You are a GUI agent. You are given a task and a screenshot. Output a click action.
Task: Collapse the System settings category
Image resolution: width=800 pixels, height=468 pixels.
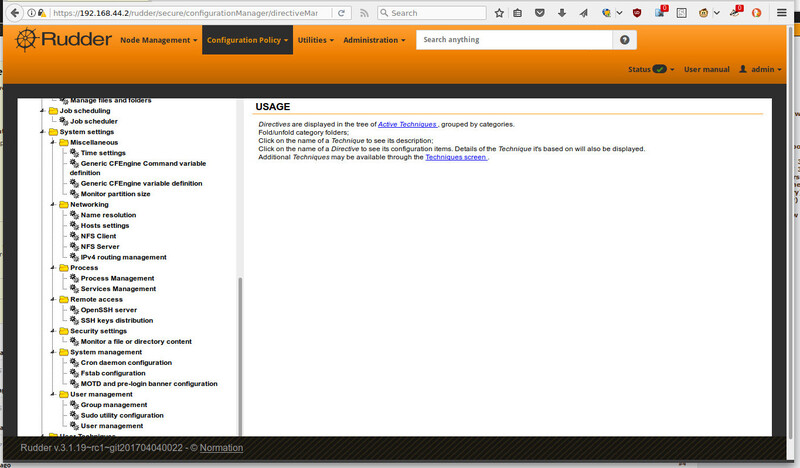[x=43, y=132]
